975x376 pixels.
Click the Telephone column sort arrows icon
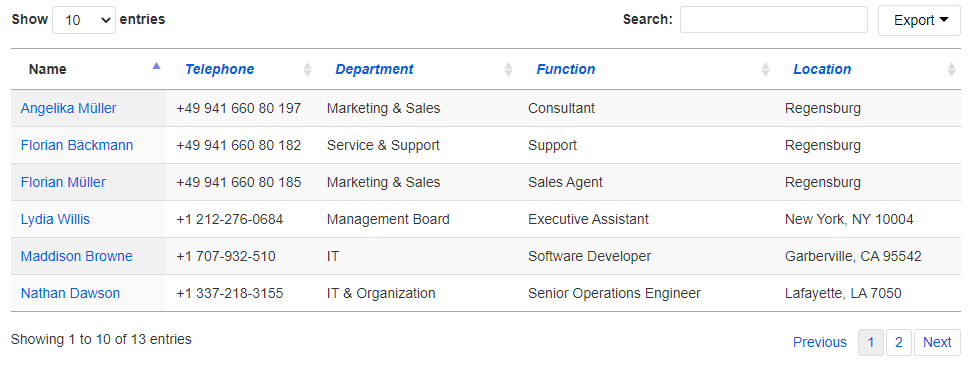pos(307,70)
